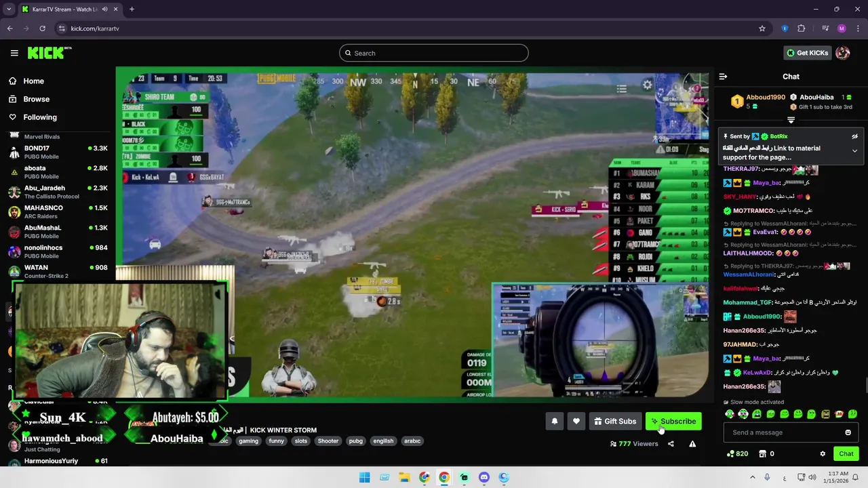Viewport: 868px width, 488px height.
Task: Send message with Chat button
Action: pyautogui.click(x=846, y=454)
